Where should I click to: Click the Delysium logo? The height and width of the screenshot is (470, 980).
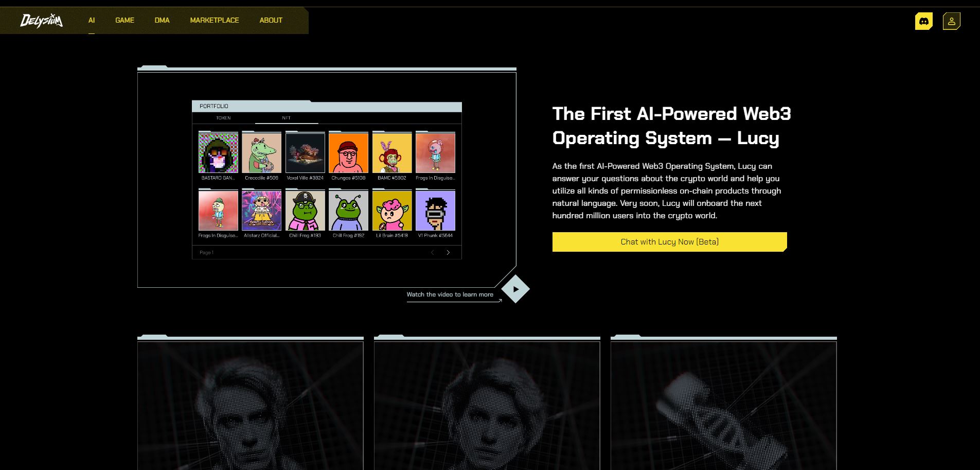pos(42,21)
